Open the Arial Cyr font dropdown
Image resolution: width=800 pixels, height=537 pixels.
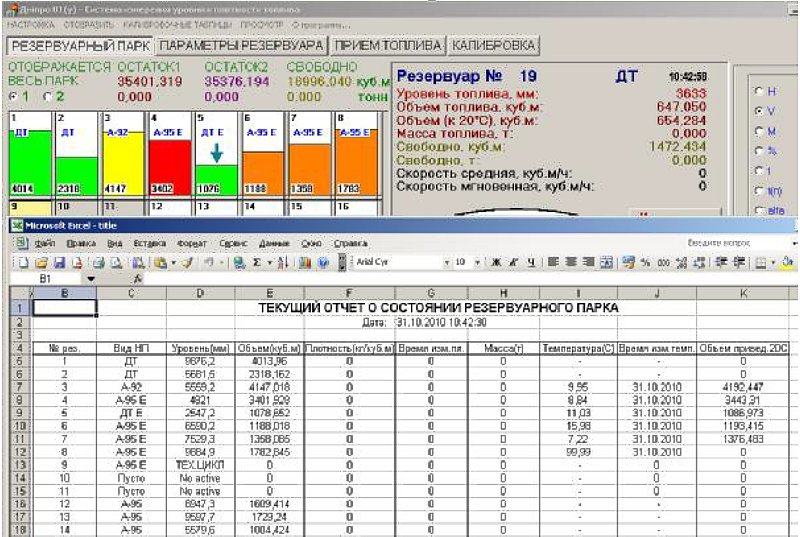[x=447, y=263]
